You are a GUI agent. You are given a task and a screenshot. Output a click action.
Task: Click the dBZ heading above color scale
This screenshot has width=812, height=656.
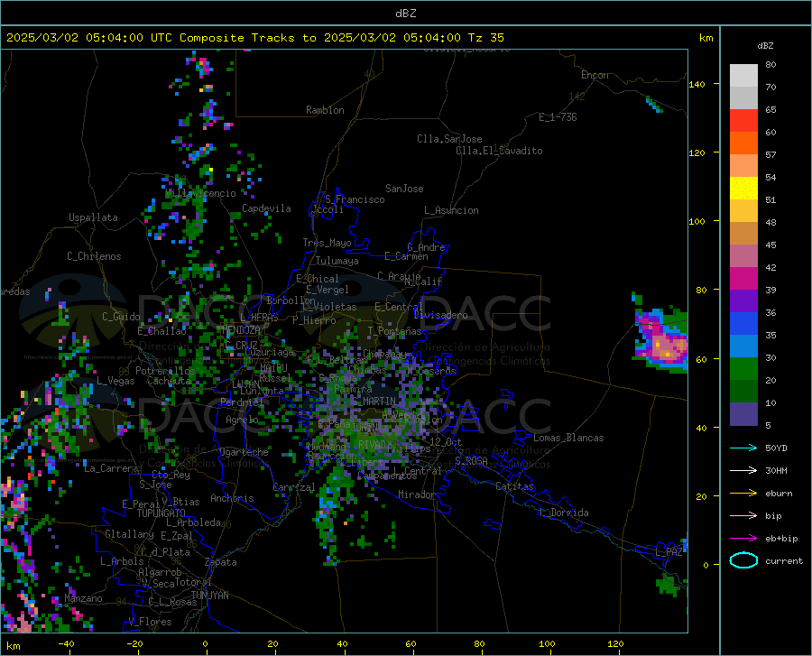click(765, 45)
